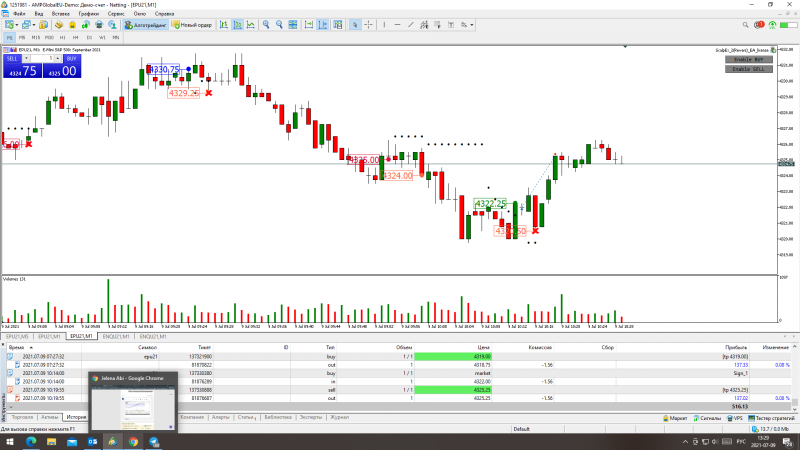Screen dimensions: 800x450
Task: Click the yellow padlock toolbar icon
Action: click(72, 24)
